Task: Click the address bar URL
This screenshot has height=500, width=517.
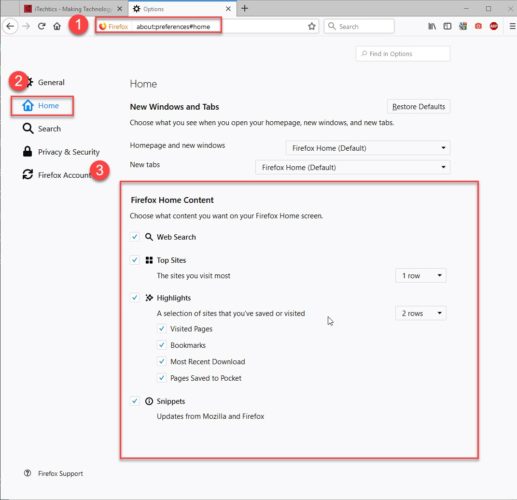Action: click(173, 27)
